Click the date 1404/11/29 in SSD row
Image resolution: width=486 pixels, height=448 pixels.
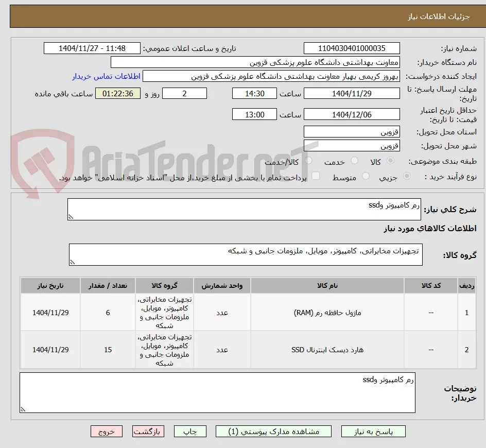tap(50, 350)
